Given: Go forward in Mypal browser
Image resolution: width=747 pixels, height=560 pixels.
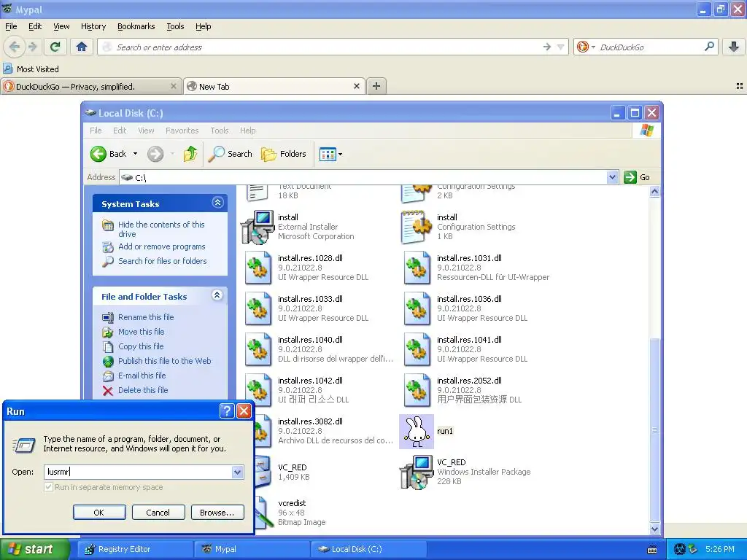Looking at the screenshot, I should 33,47.
